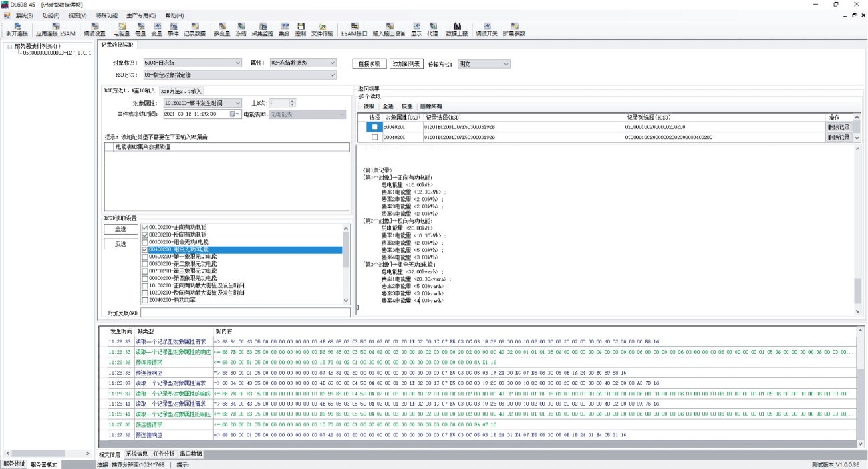
Task: Open 采集监控 collection monitor toolbar icon
Action: point(263,29)
